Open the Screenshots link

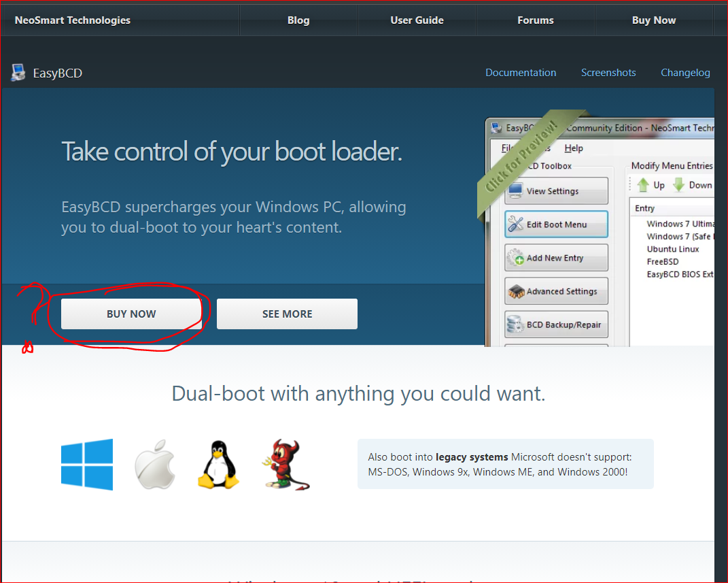pos(608,73)
